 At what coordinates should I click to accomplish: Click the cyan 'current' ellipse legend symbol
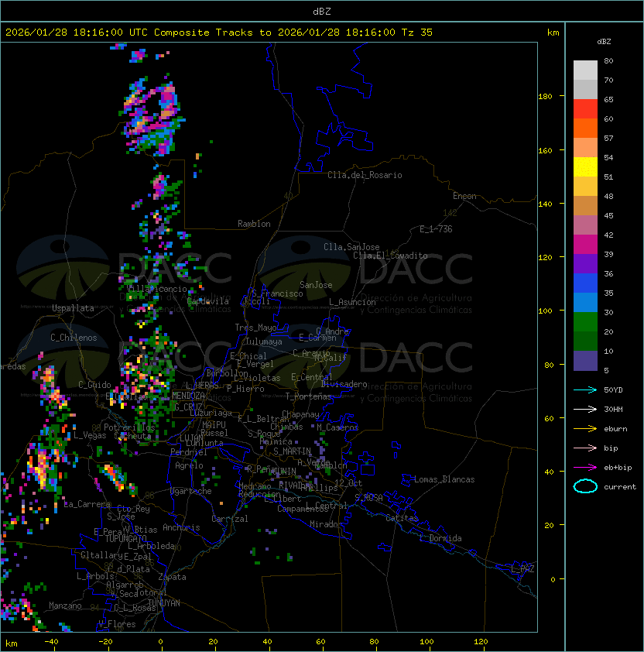point(585,486)
